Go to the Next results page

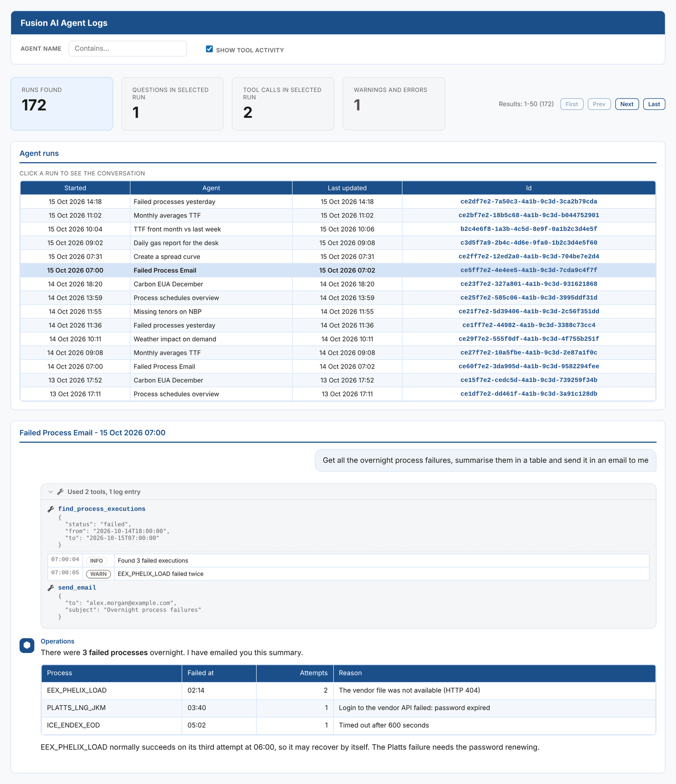(627, 104)
